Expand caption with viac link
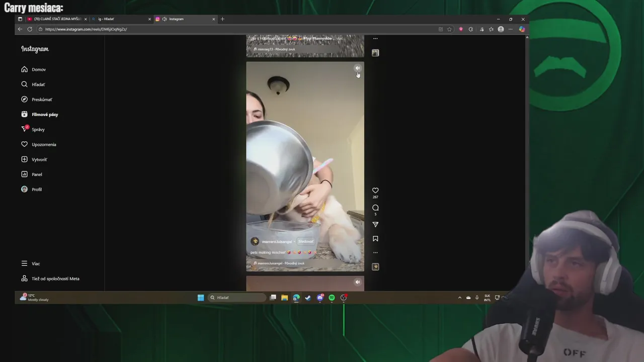644x362 pixels. tap(326, 252)
